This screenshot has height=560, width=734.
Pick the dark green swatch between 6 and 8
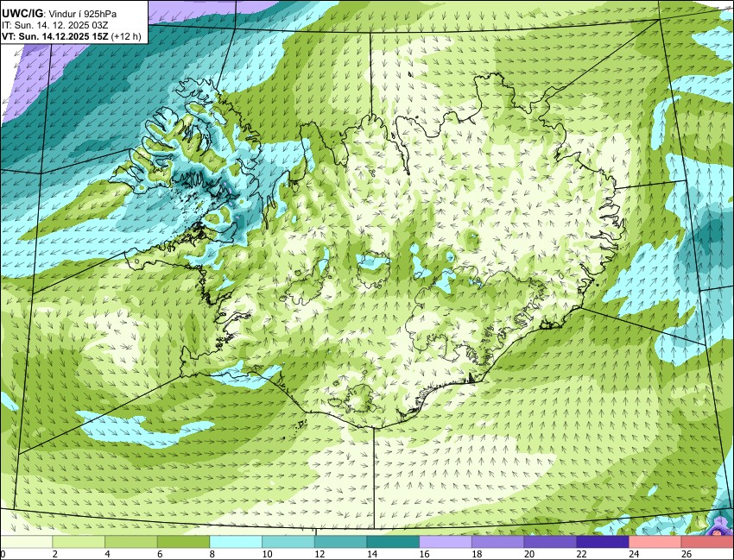(x=183, y=542)
